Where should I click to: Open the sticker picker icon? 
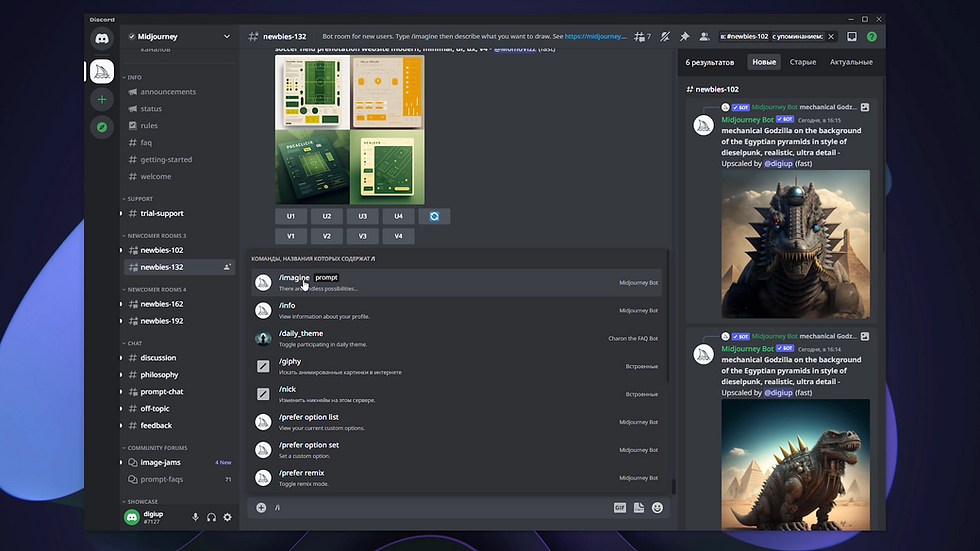point(639,508)
